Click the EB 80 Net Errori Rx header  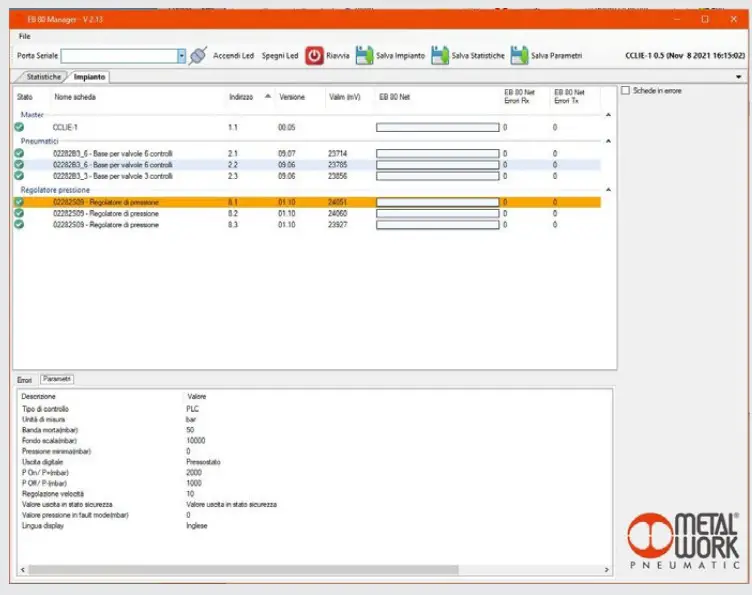[x=519, y=96]
